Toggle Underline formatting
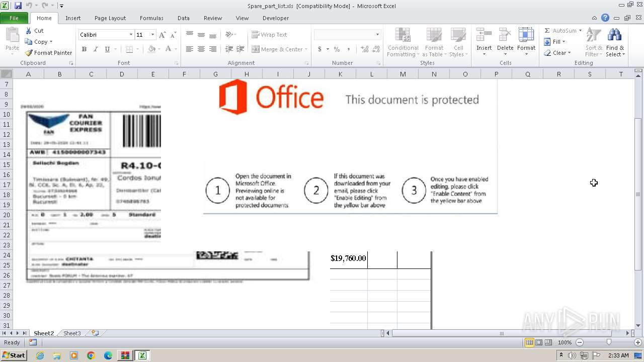The height and width of the screenshot is (362, 644). 107,49
